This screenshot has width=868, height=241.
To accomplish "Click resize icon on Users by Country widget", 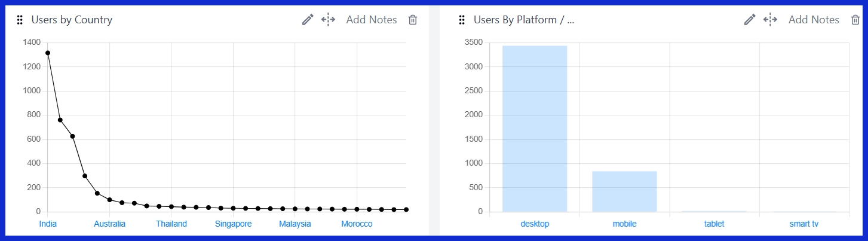I will pos(328,20).
